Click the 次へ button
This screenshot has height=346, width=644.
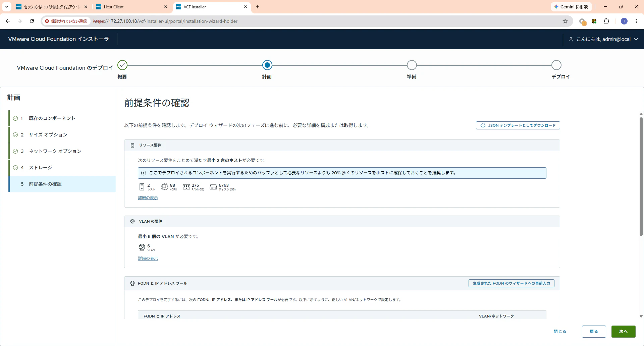[624, 332]
